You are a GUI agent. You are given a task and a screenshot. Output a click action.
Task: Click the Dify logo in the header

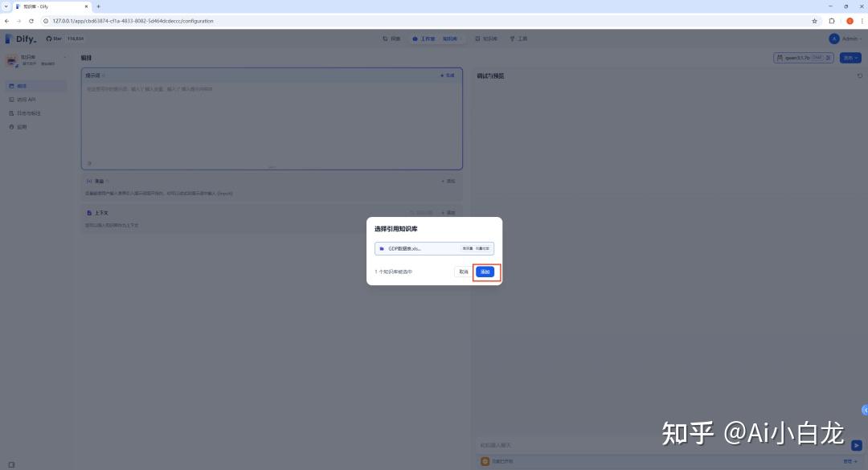pos(21,39)
